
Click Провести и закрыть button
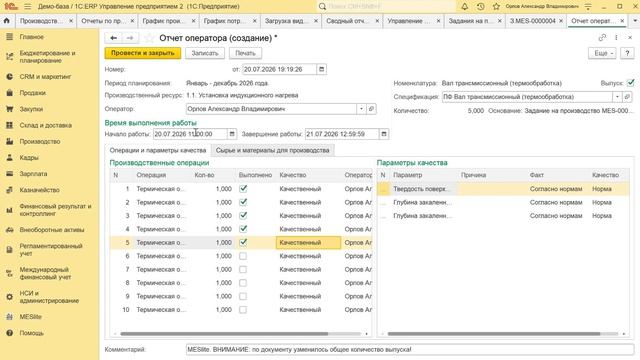coord(142,53)
